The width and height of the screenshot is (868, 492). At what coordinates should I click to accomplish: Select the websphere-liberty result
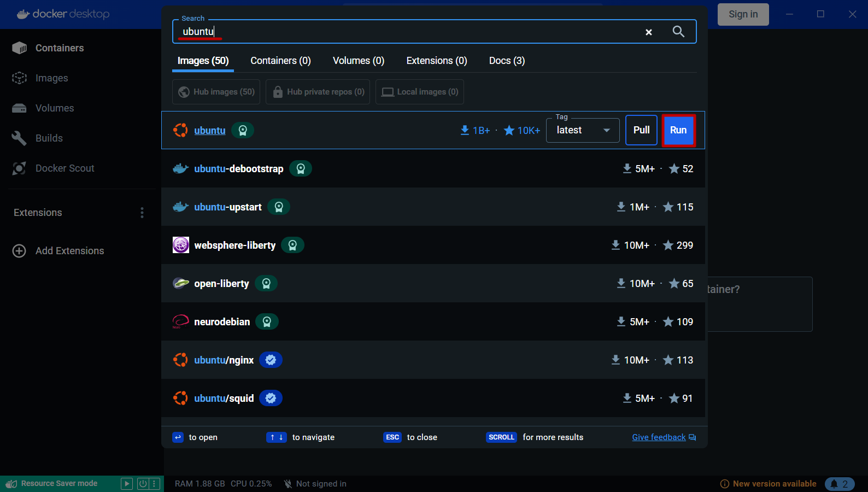click(433, 245)
